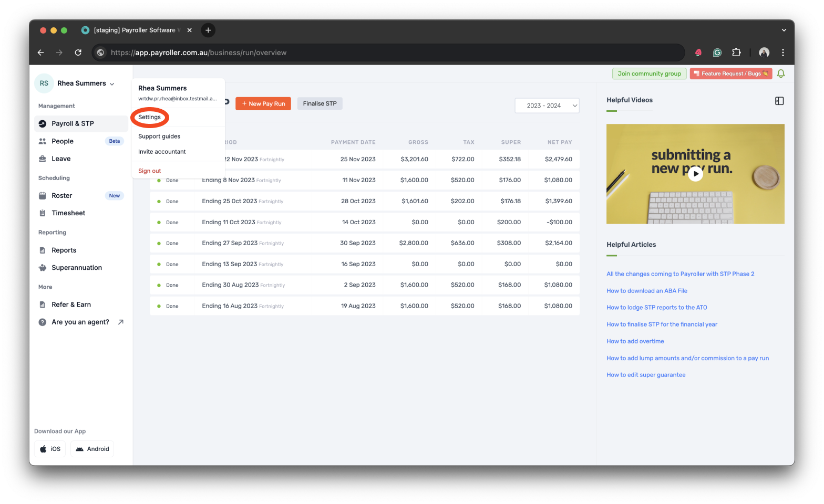Viewport: 824px width, 504px height.
Task: Click the Join community group button
Action: pos(649,73)
